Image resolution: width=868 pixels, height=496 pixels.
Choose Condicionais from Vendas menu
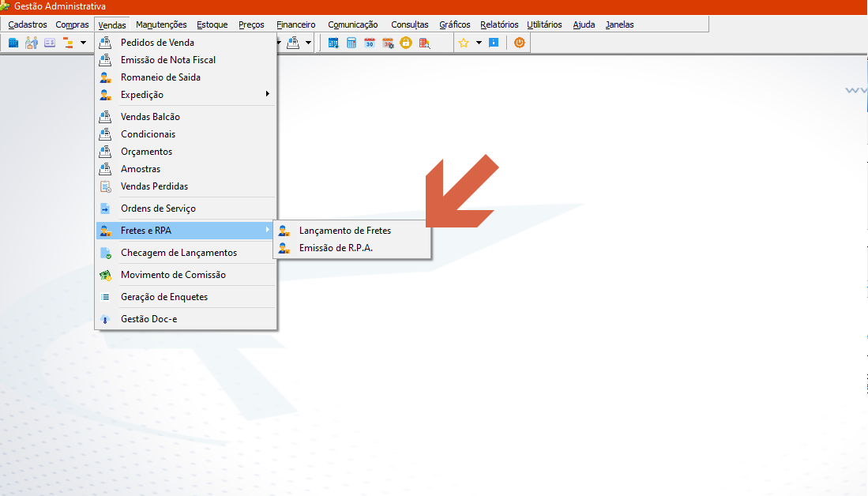[x=186, y=134]
